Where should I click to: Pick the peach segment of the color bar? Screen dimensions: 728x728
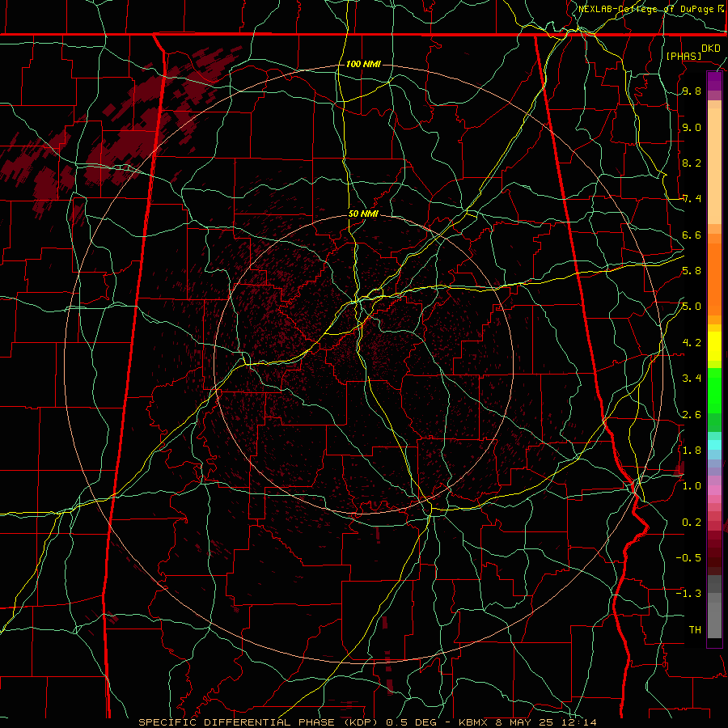coord(714,166)
